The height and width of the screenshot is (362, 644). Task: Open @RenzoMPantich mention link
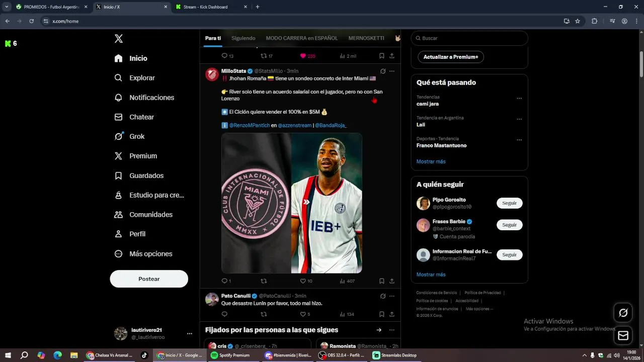tap(250, 125)
